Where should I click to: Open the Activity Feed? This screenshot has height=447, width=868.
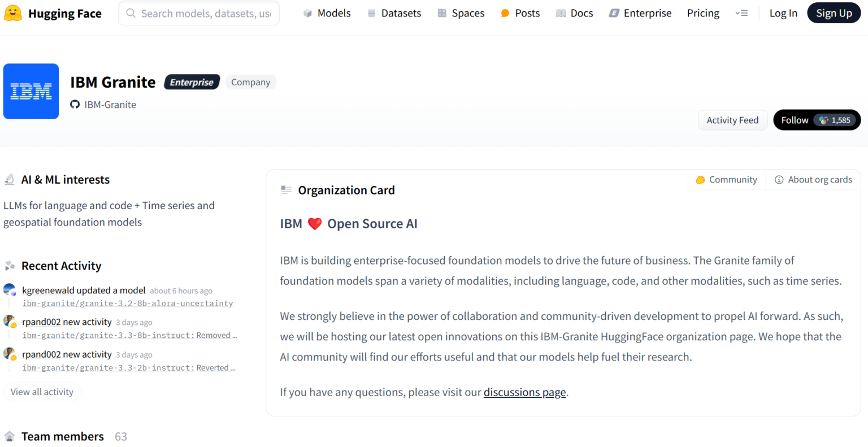pos(732,120)
